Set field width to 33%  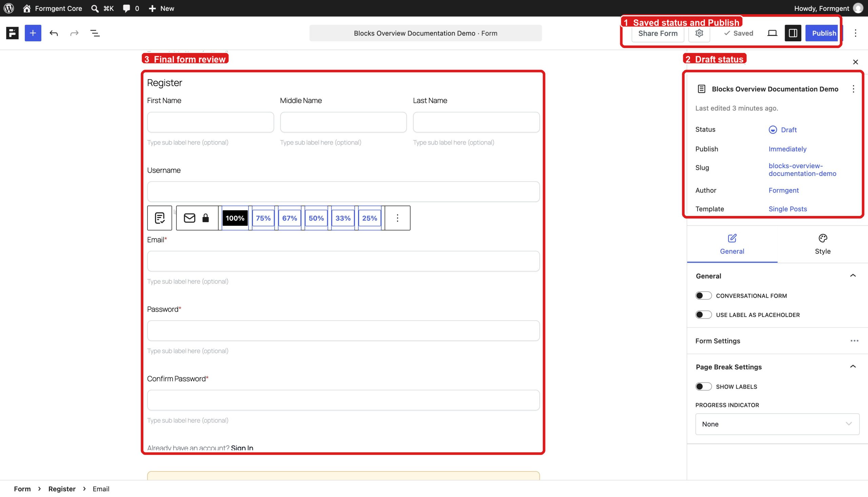pyautogui.click(x=343, y=218)
